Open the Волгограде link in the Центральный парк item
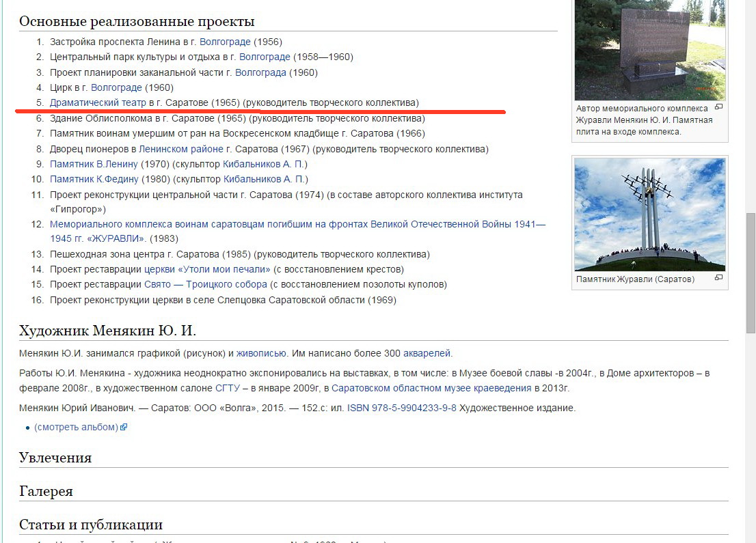 (x=265, y=57)
